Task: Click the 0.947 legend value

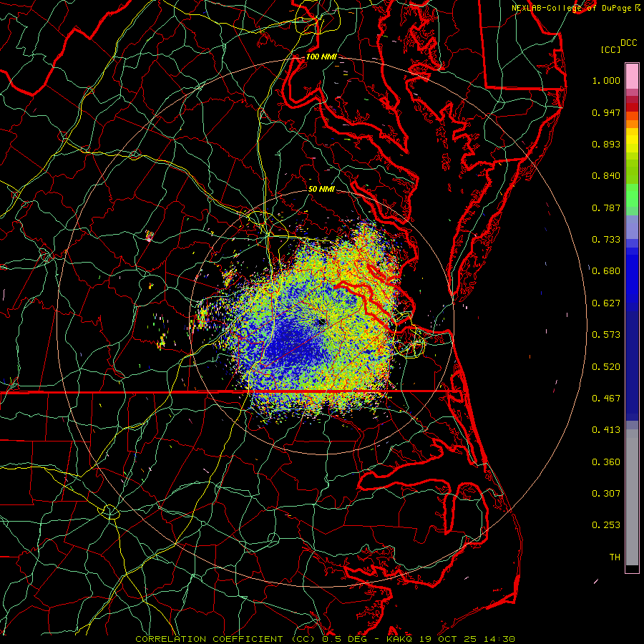Action: pos(606,112)
